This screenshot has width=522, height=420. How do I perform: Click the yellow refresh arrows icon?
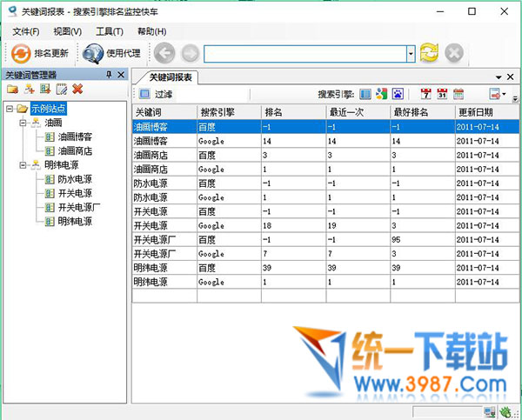[429, 53]
